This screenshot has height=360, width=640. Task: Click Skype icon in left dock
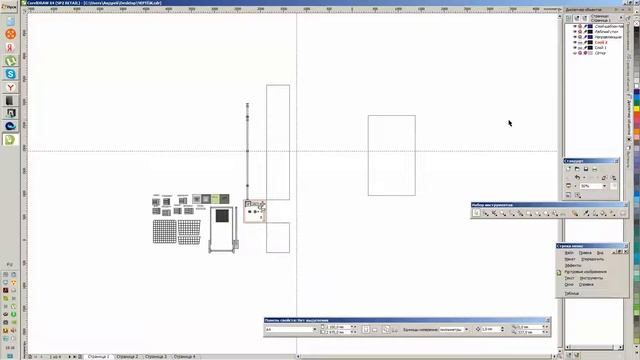[x=11, y=74]
